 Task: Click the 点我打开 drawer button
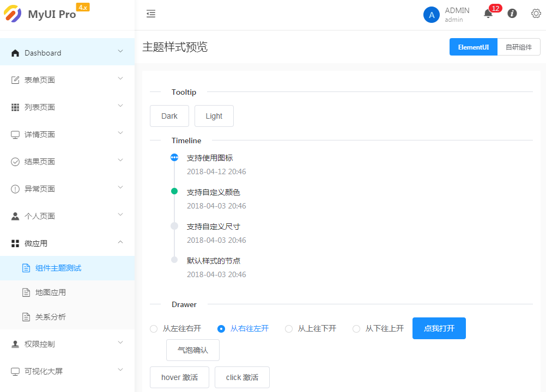[x=439, y=328]
